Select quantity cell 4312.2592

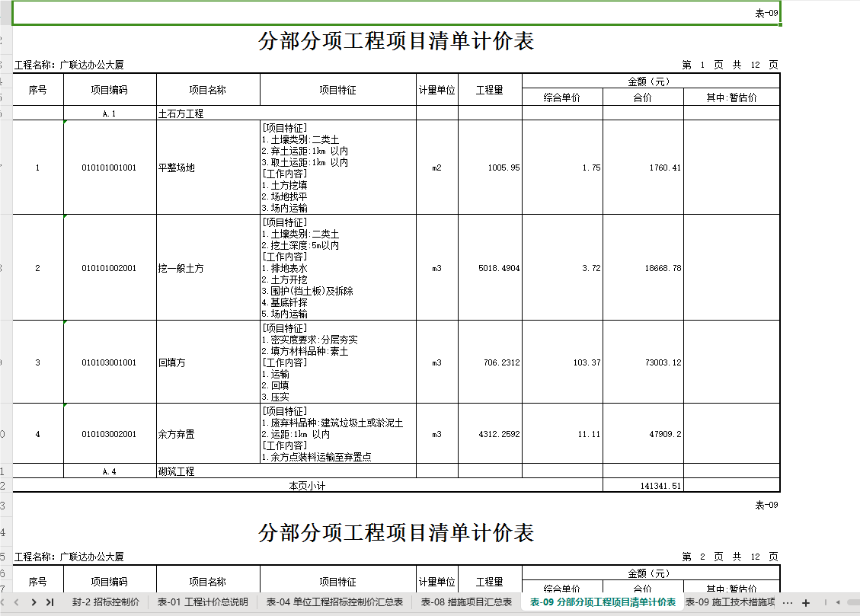pyautogui.click(x=491, y=434)
